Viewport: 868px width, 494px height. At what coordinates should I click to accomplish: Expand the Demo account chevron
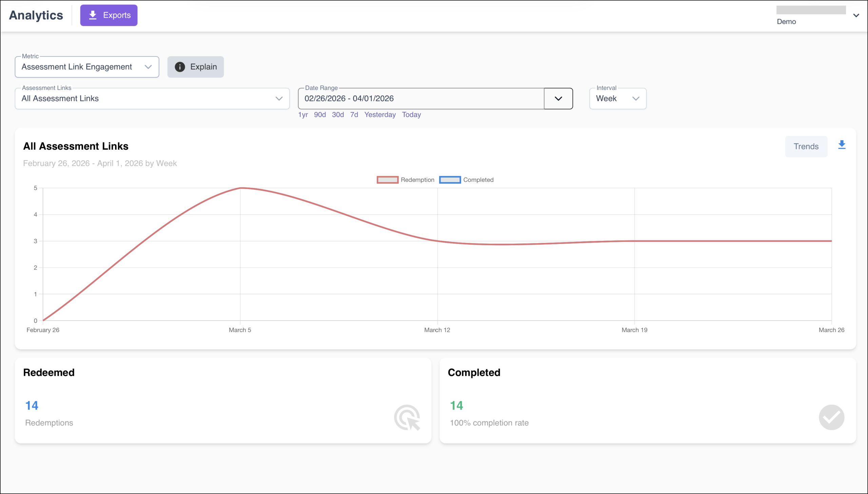(x=856, y=15)
